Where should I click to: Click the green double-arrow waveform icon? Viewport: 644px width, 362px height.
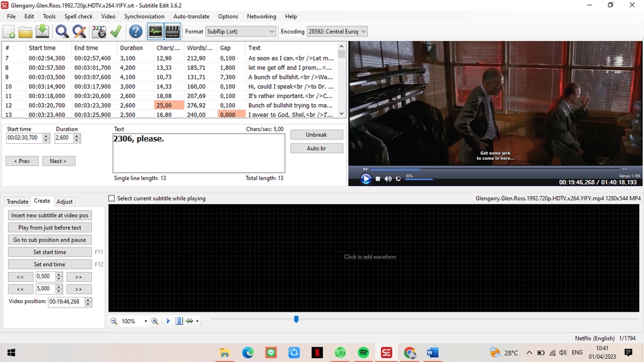click(189, 321)
